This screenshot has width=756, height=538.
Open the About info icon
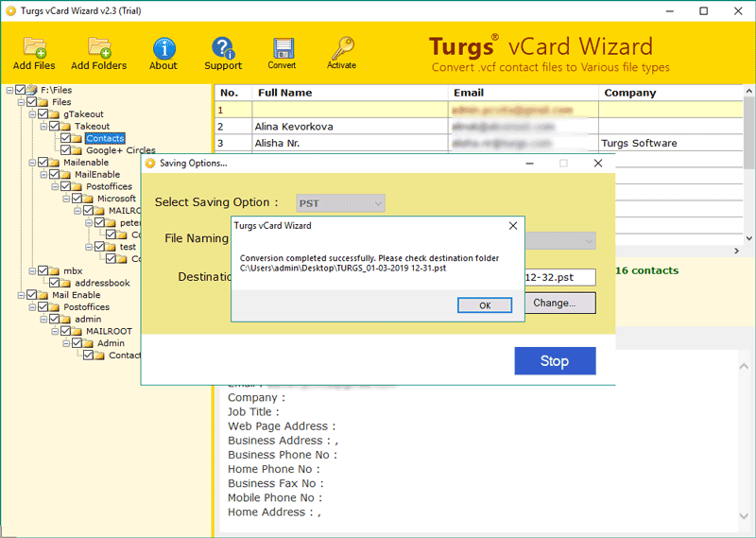(x=163, y=48)
